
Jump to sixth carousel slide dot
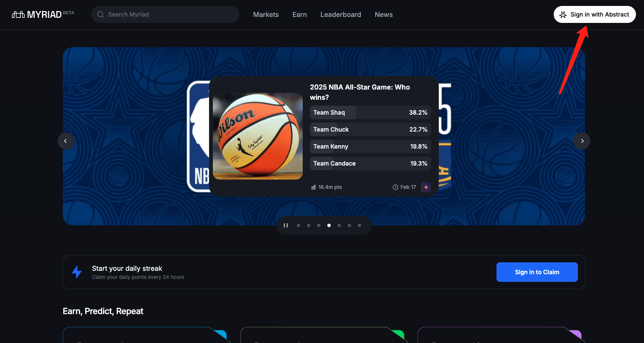click(349, 225)
